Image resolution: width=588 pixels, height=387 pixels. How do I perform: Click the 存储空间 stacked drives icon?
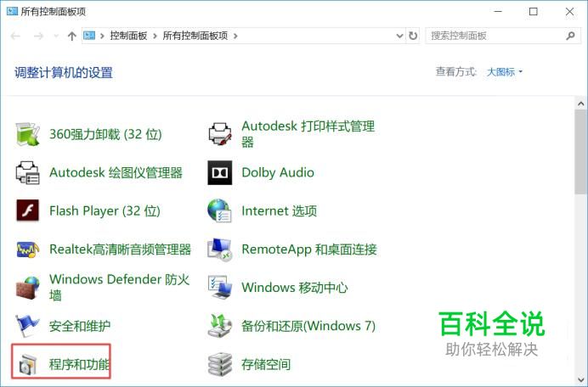point(220,364)
